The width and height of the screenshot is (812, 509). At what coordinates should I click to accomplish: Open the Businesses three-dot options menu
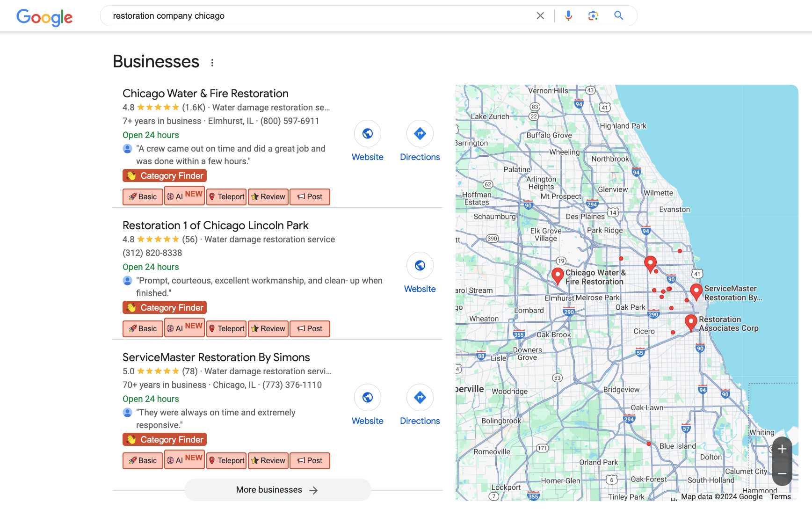click(x=212, y=63)
